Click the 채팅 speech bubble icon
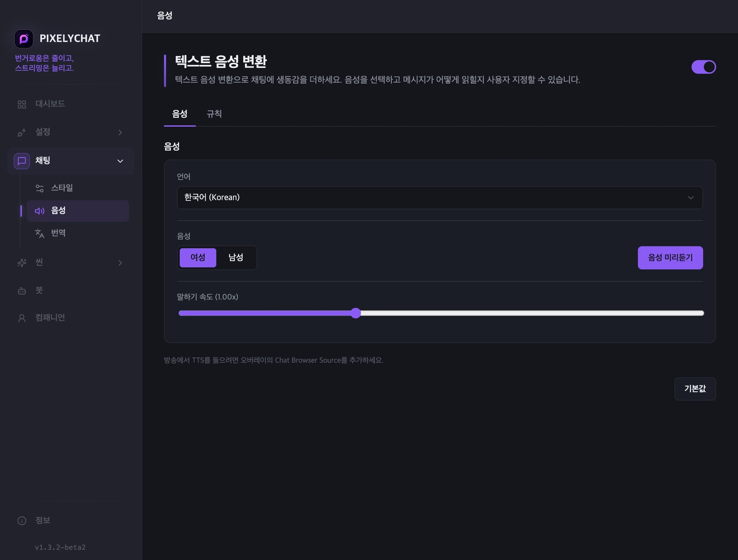The image size is (738, 560). click(x=22, y=161)
